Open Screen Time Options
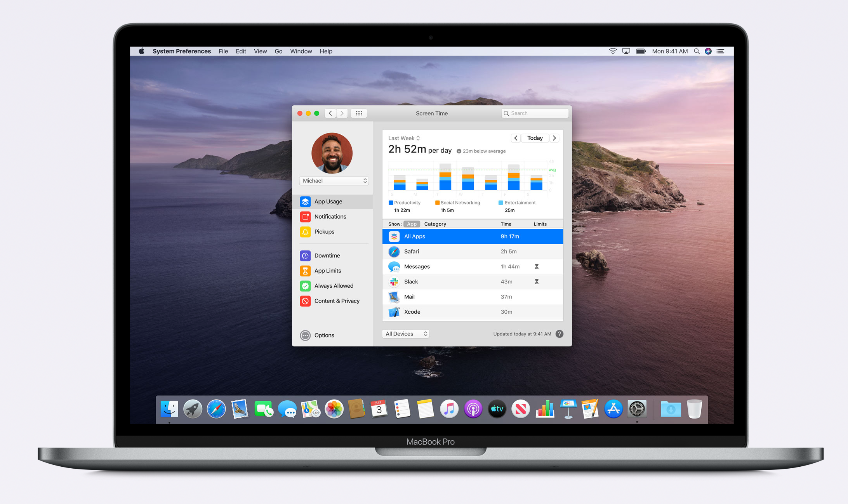The height and width of the screenshot is (504, 848). tap(317, 335)
